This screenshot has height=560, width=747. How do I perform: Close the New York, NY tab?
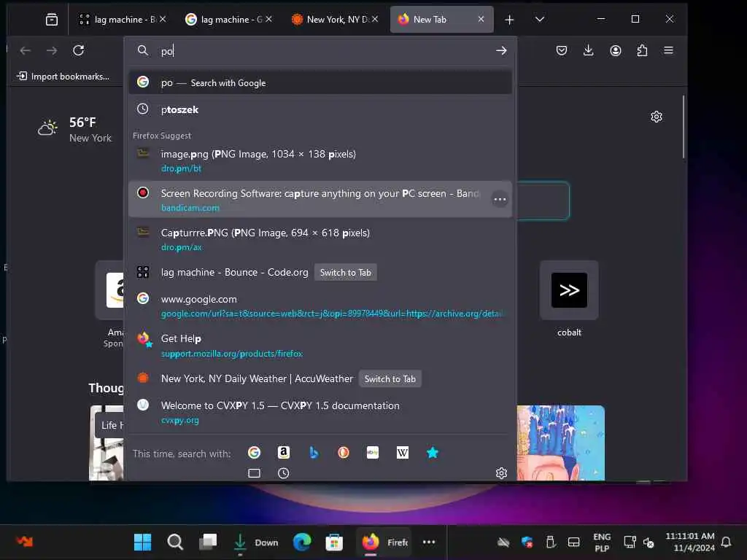click(x=375, y=19)
